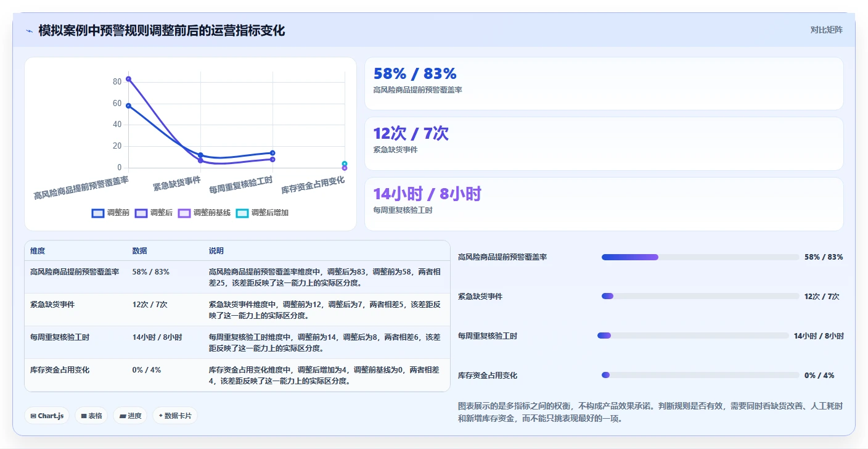Click the dashboard title 模拟案例中预警规则调整前后
Image resolution: width=868 pixels, height=449 pixels.
[x=162, y=30]
